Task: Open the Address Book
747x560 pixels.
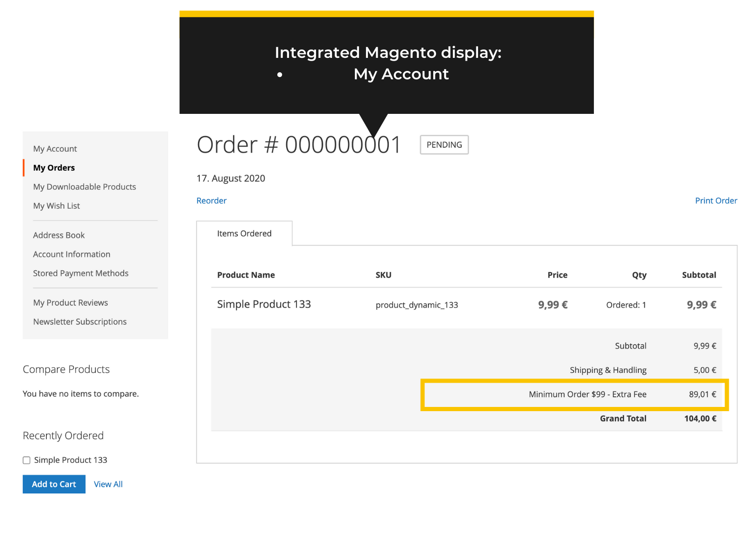Action: pyautogui.click(x=59, y=235)
